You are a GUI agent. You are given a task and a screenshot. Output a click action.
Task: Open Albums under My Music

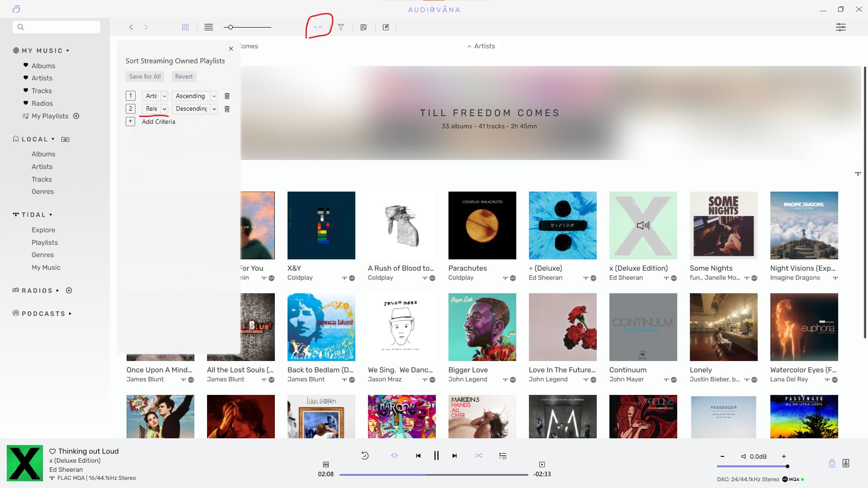(x=43, y=66)
